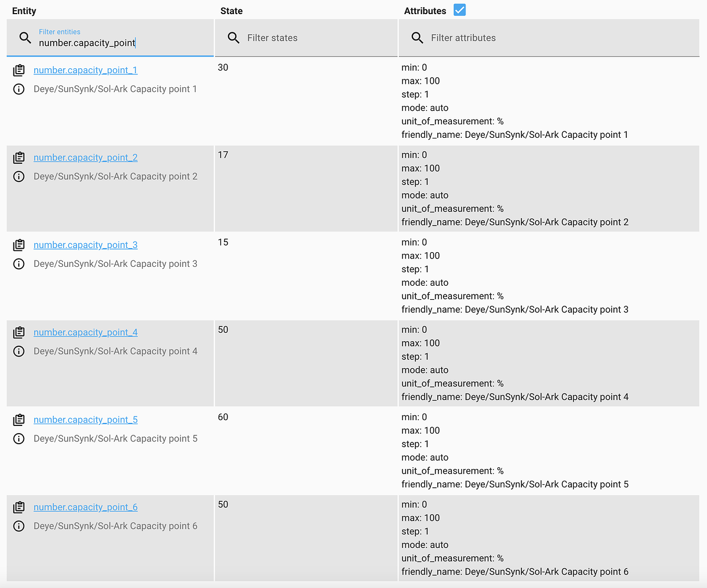Copy entity ID for capacity_point_3
This screenshot has height=588, width=707.
point(19,245)
